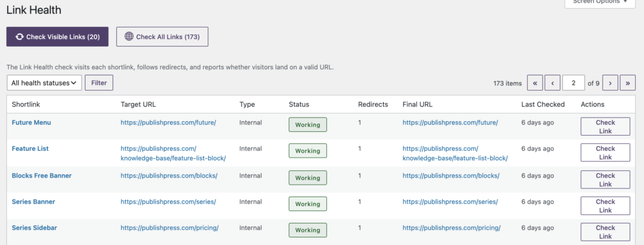Click Check Link for Series Sidebar
The height and width of the screenshot is (245, 644).
[x=605, y=232]
